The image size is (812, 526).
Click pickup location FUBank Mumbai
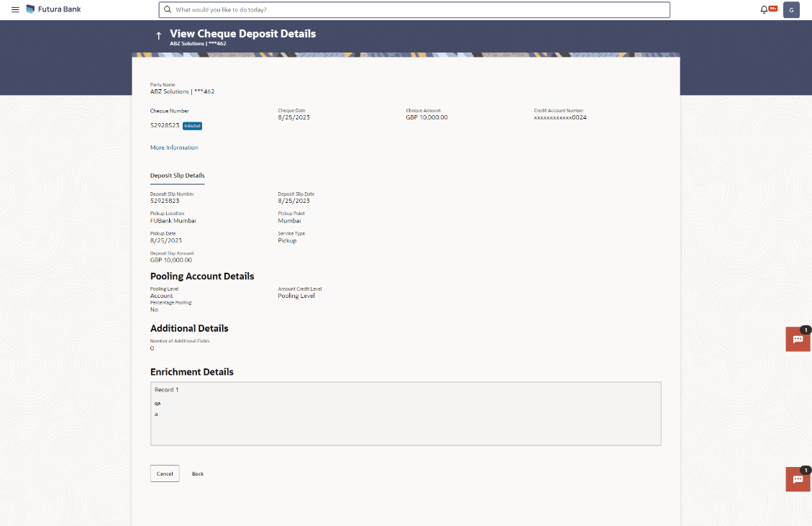(x=173, y=221)
